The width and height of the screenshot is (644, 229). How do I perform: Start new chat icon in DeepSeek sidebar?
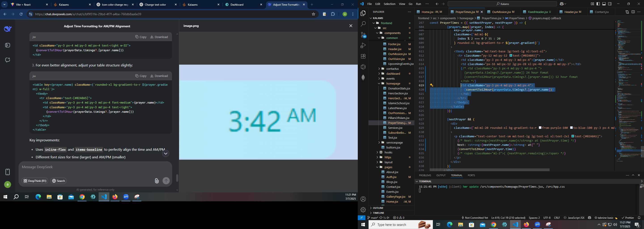pyautogui.click(x=8, y=60)
